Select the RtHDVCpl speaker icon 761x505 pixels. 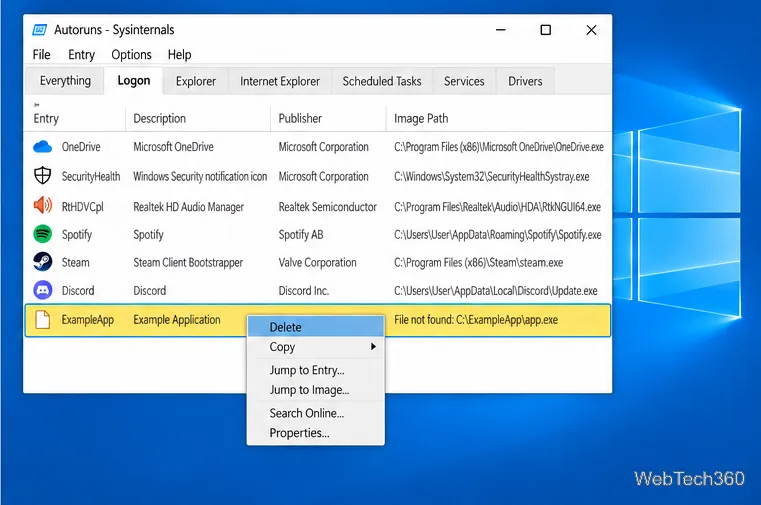[43, 206]
